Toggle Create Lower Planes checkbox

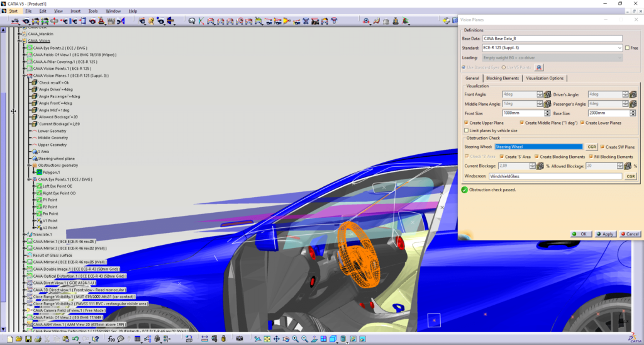582,123
